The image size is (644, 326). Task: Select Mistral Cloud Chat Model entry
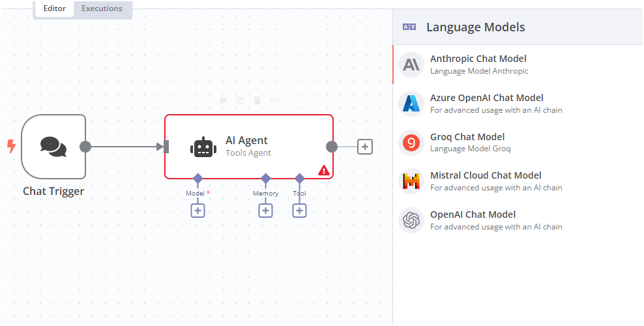click(x=518, y=181)
